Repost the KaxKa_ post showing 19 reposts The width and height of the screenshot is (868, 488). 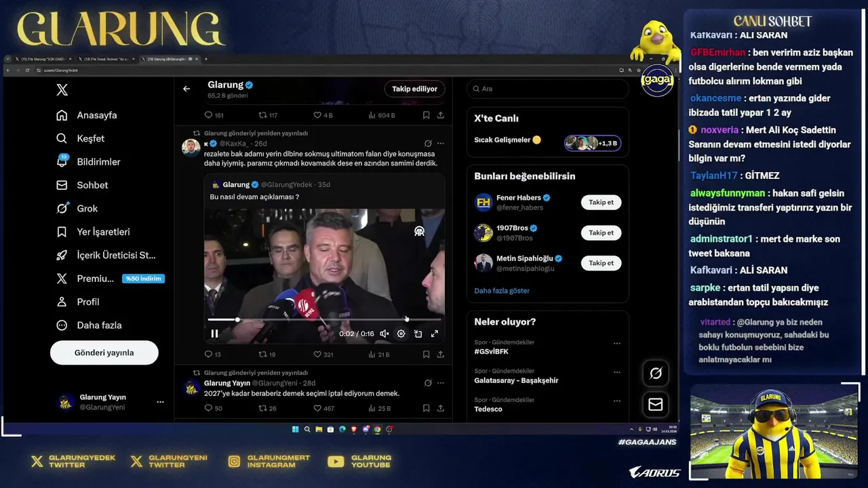(x=267, y=354)
